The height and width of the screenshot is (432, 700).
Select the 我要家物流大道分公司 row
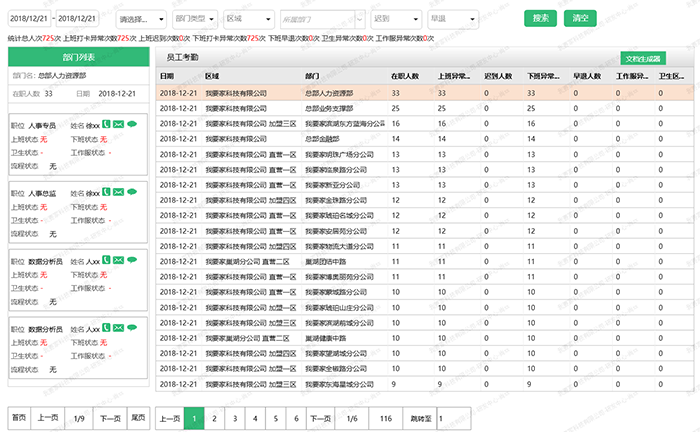click(425, 246)
